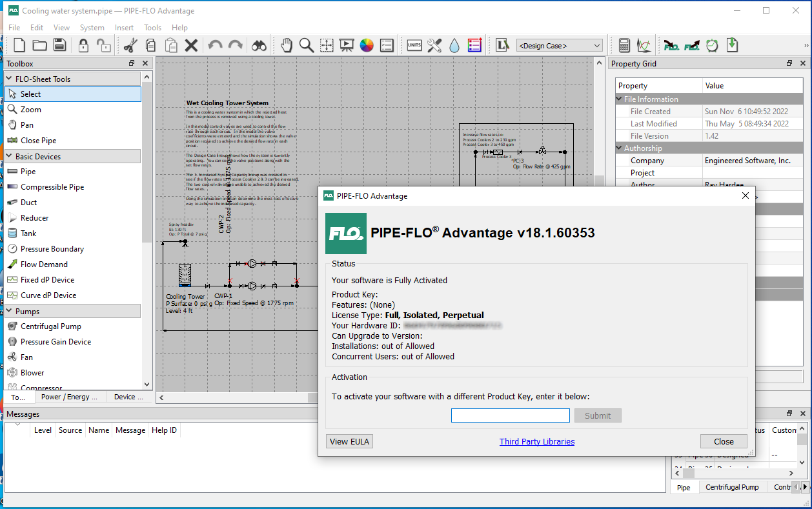This screenshot has width=812, height=509.
Task: Choose Compressible Pipe in toolbox
Action: (x=71, y=187)
